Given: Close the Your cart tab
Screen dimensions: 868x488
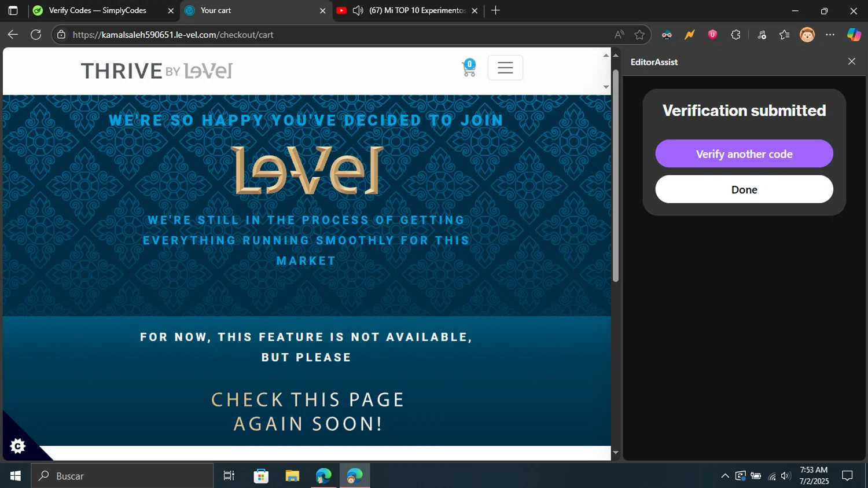Looking at the screenshot, I should coord(323,10).
